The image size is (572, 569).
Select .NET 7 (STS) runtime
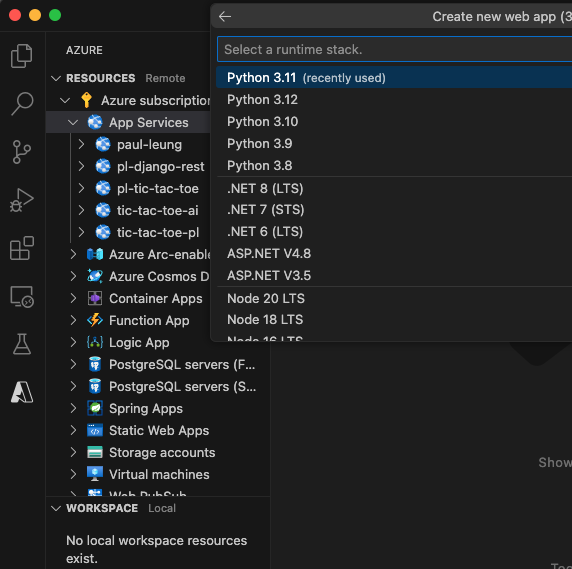coord(394,210)
